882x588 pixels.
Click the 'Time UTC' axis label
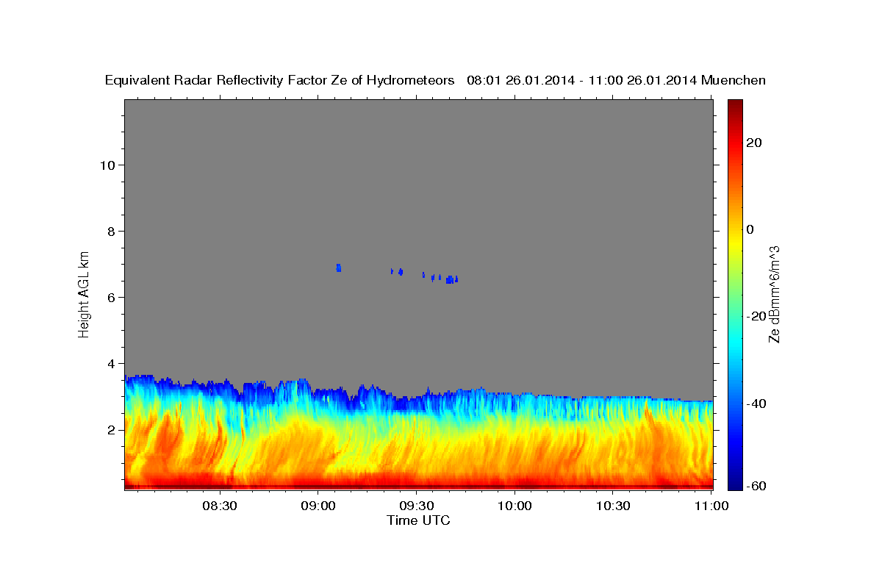[x=418, y=520]
